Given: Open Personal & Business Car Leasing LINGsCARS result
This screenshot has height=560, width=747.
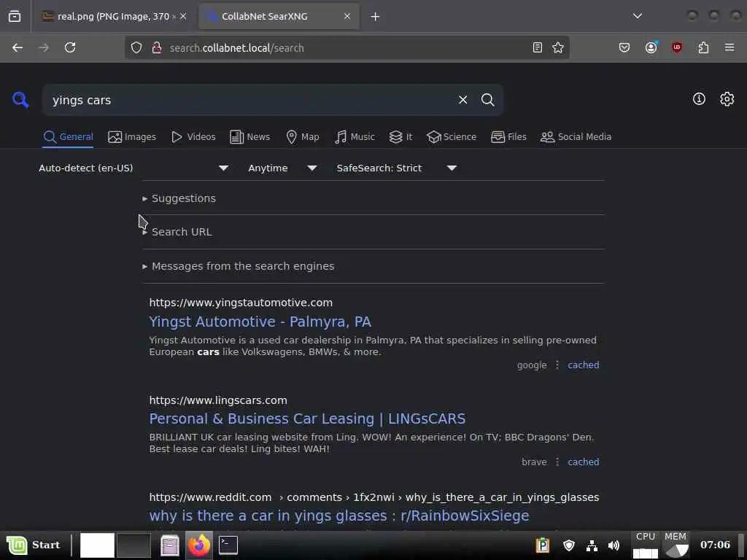Looking at the screenshot, I should point(307,419).
